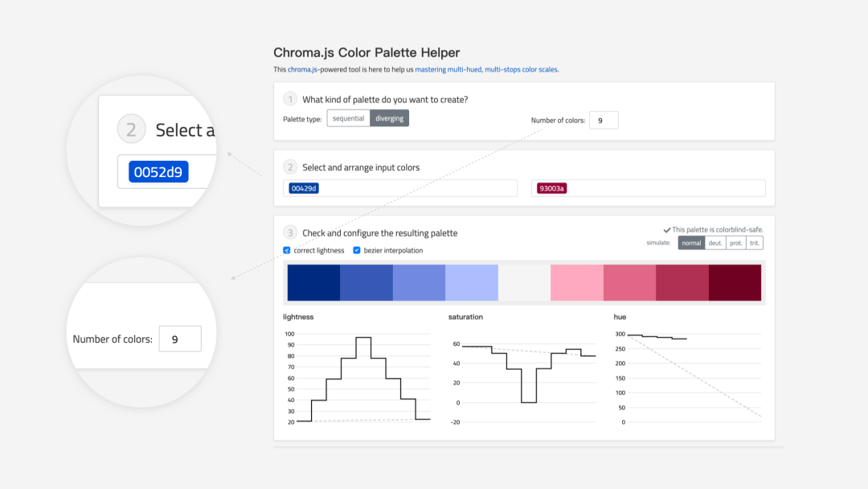The image size is (868, 489).
Task: Select the sequential palette type
Action: [348, 118]
